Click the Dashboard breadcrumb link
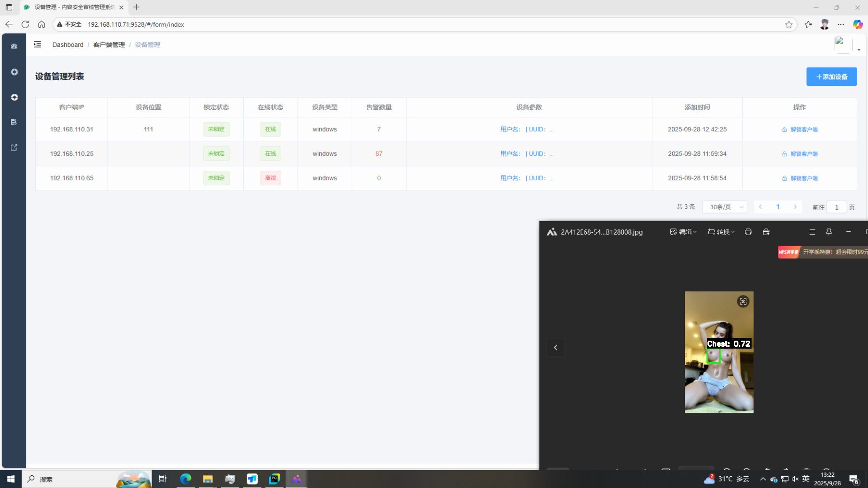This screenshot has height=488, width=868. point(68,45)
